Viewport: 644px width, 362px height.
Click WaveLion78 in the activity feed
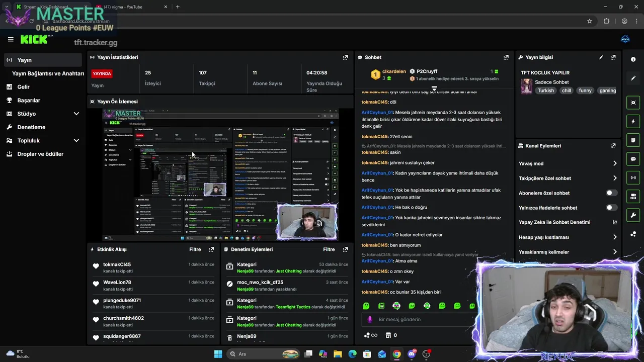[117, 283]
